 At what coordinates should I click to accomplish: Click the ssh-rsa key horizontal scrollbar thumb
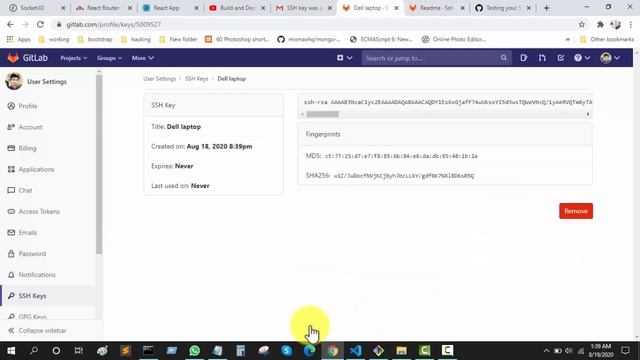(x=322, y=114)
